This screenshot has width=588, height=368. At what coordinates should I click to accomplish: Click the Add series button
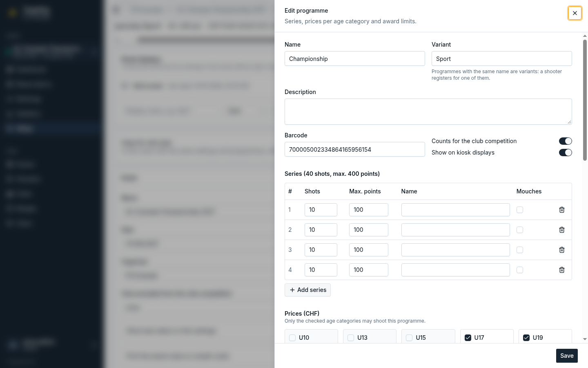tap(307, 290)
